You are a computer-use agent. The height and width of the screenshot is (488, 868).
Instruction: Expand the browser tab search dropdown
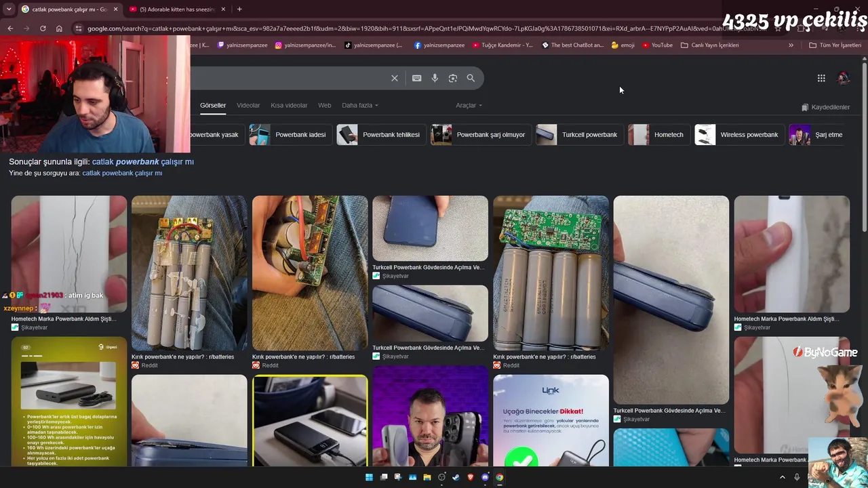tap(9, 9)
